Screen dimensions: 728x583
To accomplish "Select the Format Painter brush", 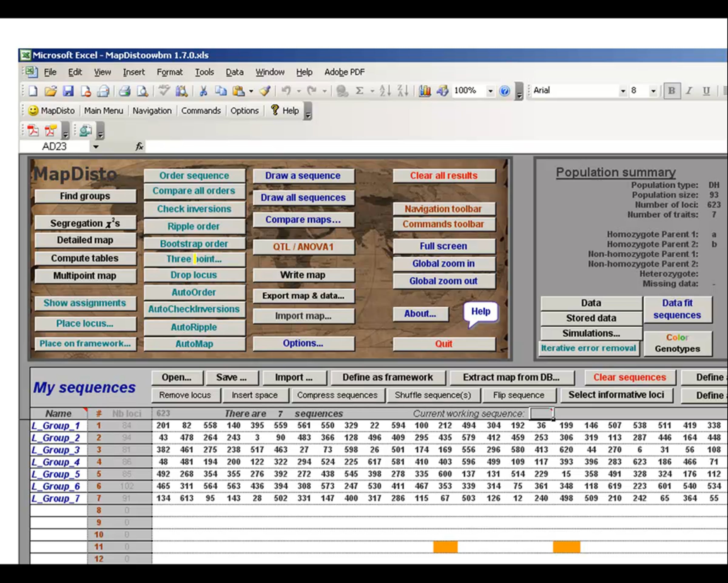I will [x=265, y=91].
